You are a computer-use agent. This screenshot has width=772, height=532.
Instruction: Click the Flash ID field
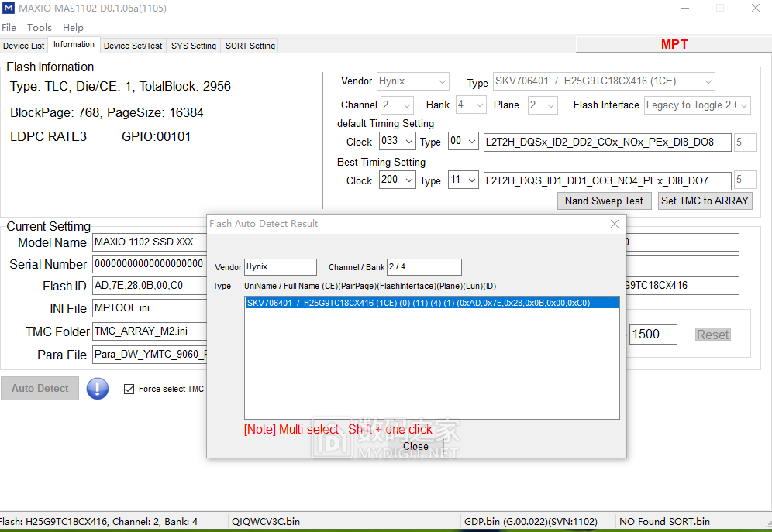[150, 286]
